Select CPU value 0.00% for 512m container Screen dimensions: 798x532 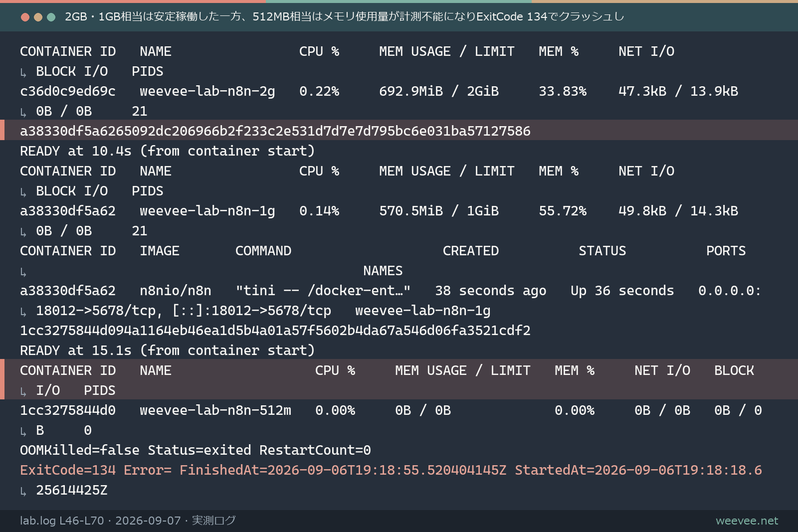tap(335, 410)
